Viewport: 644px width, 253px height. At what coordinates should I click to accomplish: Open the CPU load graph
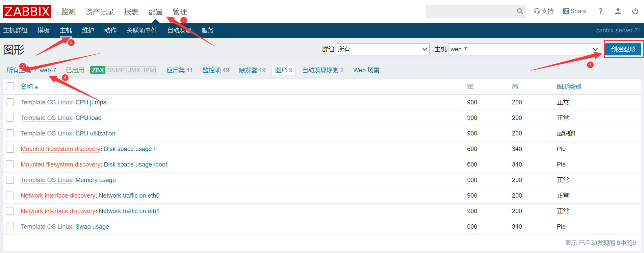click(x=88, y=118)
